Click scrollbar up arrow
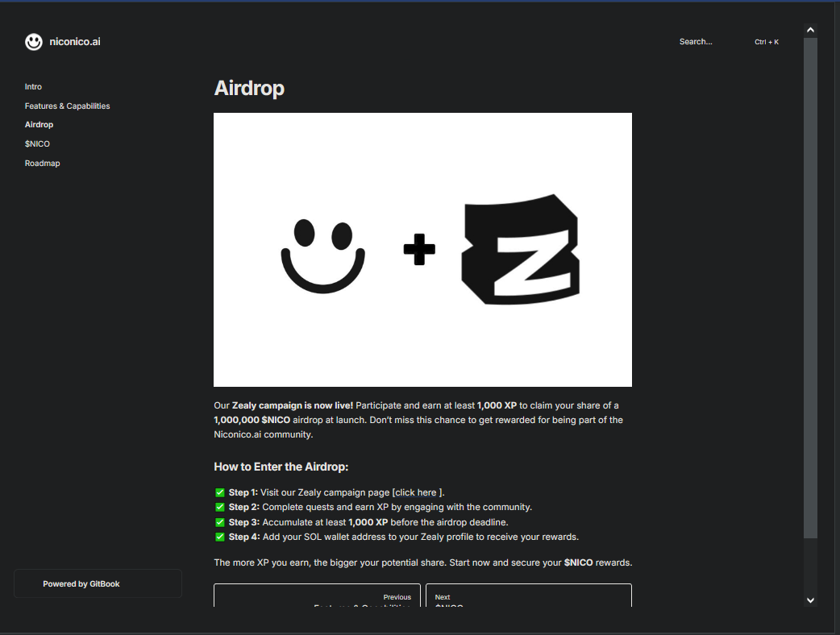Screen dimensions: 840x635 810,30
